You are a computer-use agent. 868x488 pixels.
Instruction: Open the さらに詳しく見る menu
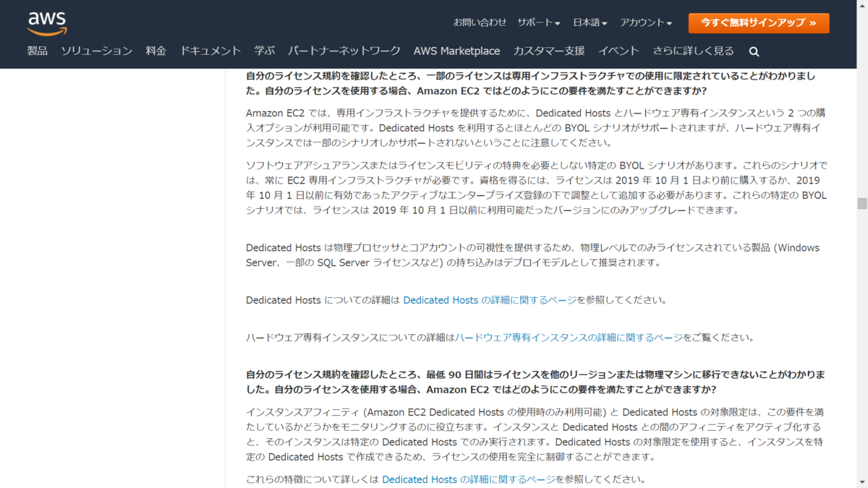click(693, 51)
